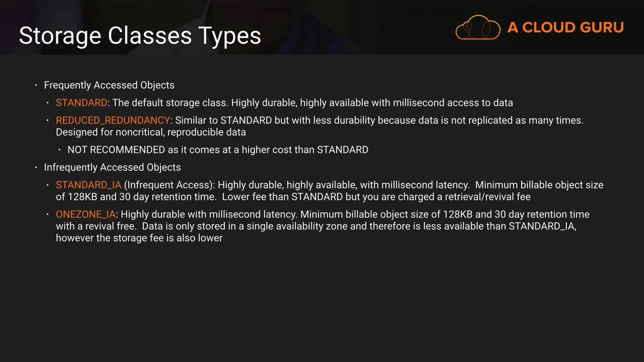Viewport: 644px width, 362px height.
Task: Click the orange ONEZONE_IA label
Action: click(86, 214)
